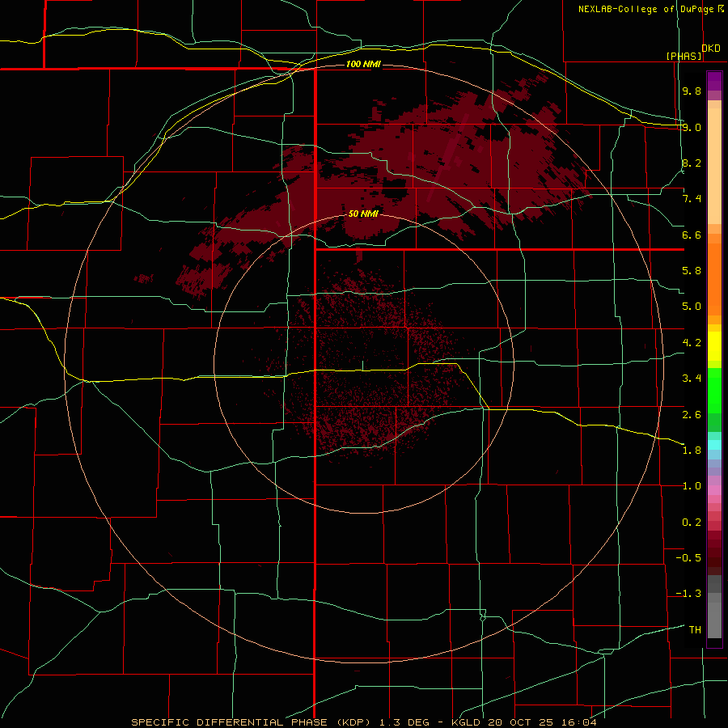Select the 5.0 scale label

point(692,307)
